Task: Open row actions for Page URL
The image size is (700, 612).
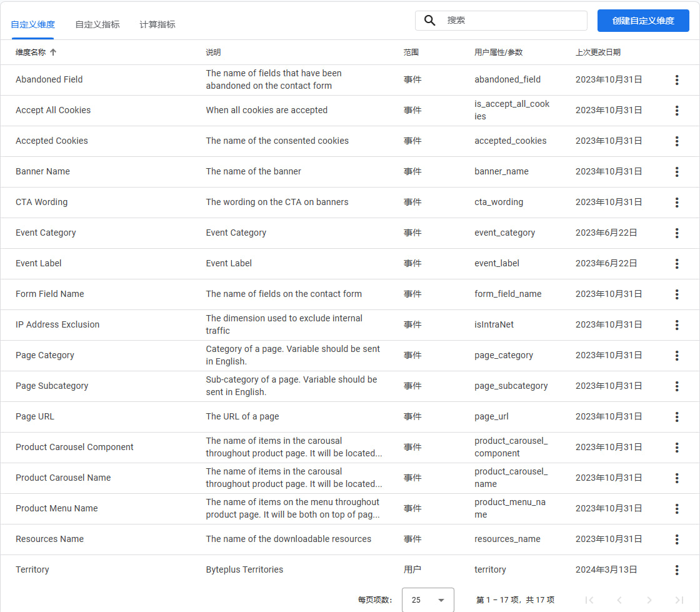Action: tap(676, 417)
